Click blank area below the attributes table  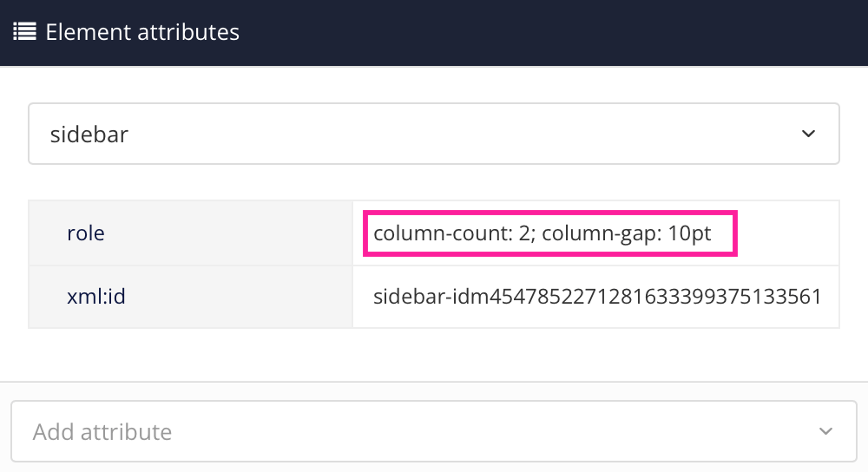pyautogui.click(x=434, y=354)
